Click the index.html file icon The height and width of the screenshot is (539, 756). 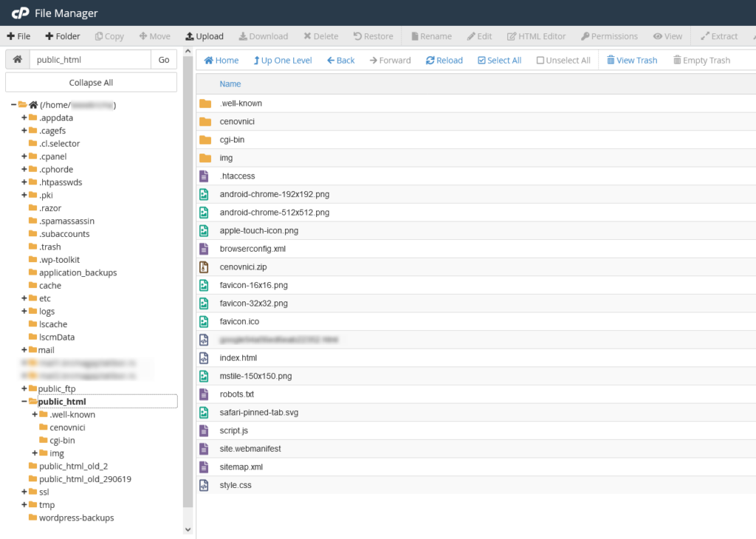tap(205, 357)
